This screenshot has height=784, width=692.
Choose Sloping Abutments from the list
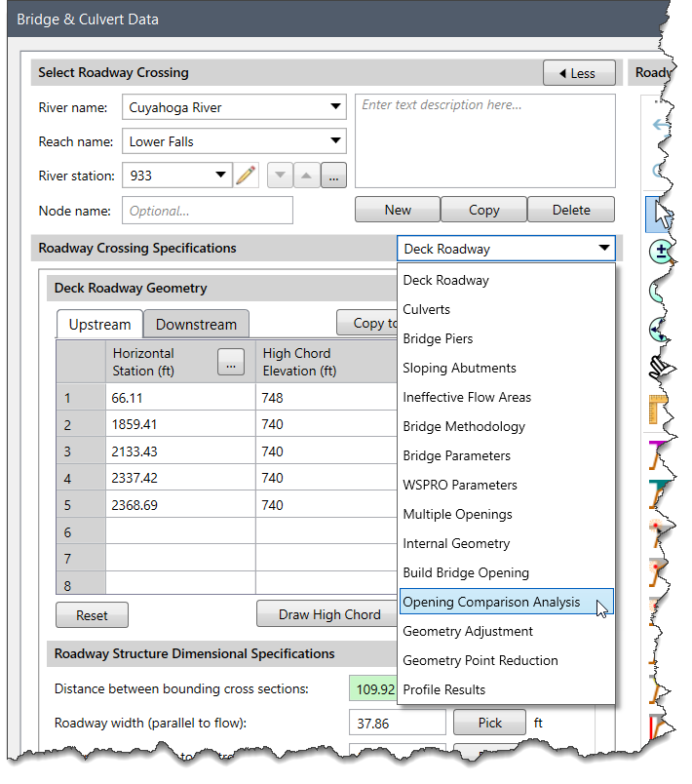tap(506, 368)
